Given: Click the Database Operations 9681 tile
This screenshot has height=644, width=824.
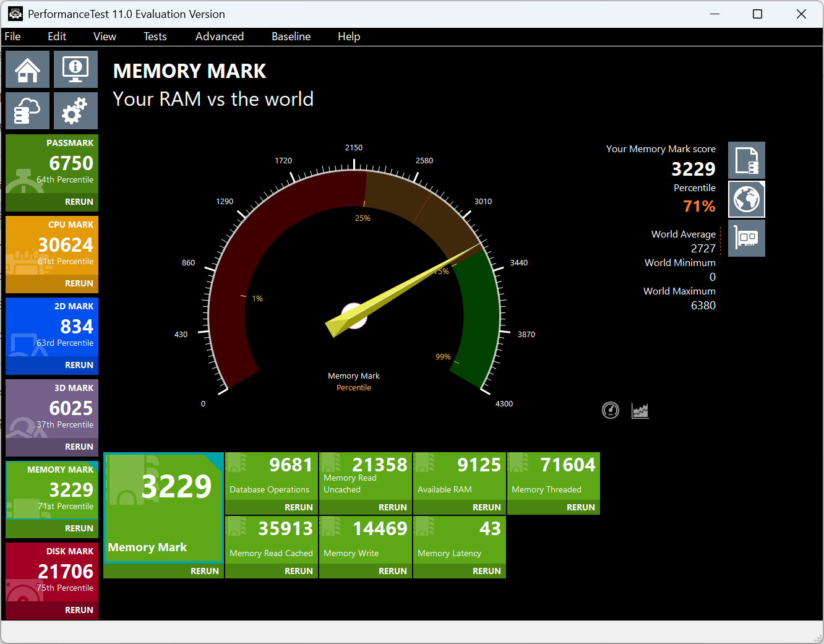Looking at the screenshot, I should point(272,476).
